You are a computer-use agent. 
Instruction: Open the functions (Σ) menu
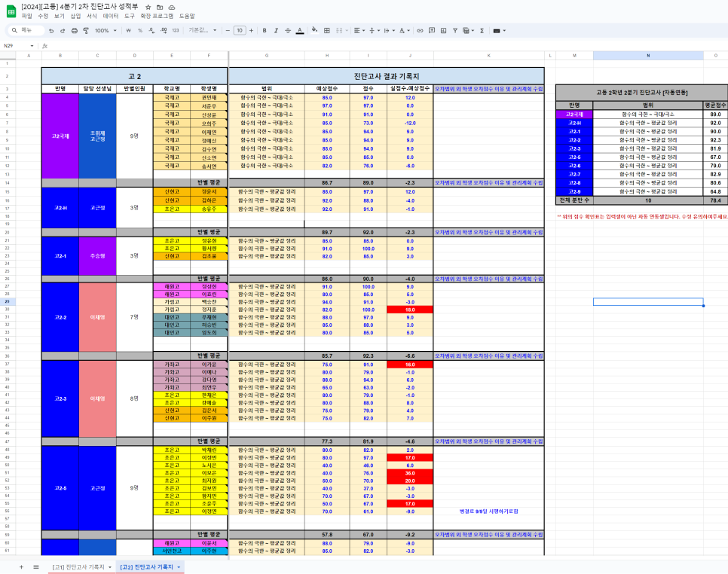coord(482,31)
